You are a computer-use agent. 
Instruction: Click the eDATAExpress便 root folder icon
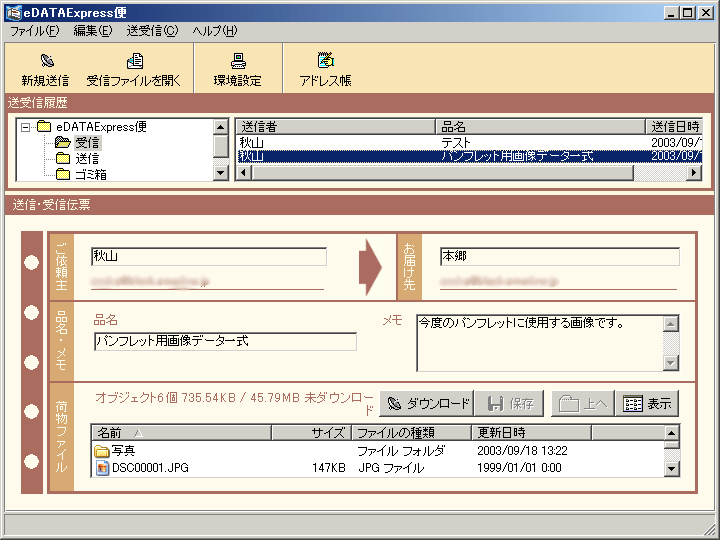(x=44, y=126)
